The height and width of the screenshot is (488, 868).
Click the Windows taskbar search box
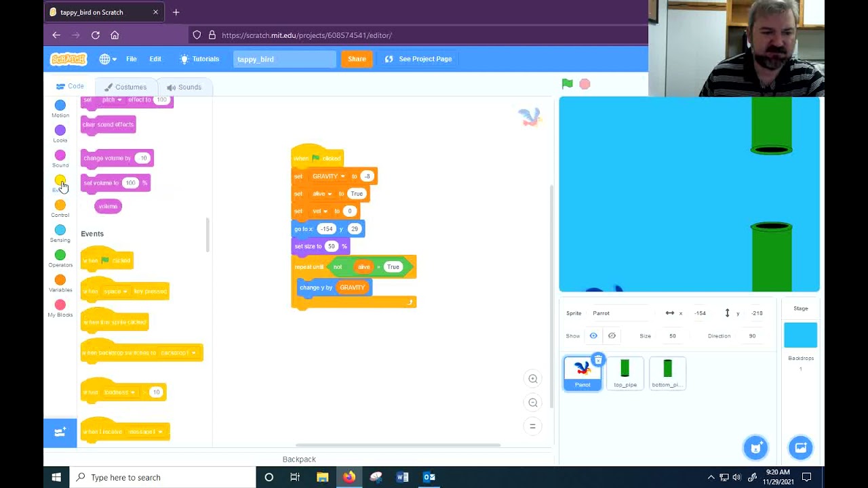(x=163, y=477)
